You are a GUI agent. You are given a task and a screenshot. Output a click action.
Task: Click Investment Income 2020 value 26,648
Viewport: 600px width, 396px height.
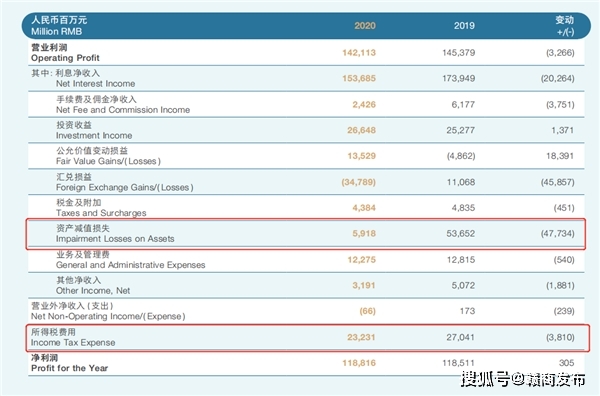click(361, 130)
